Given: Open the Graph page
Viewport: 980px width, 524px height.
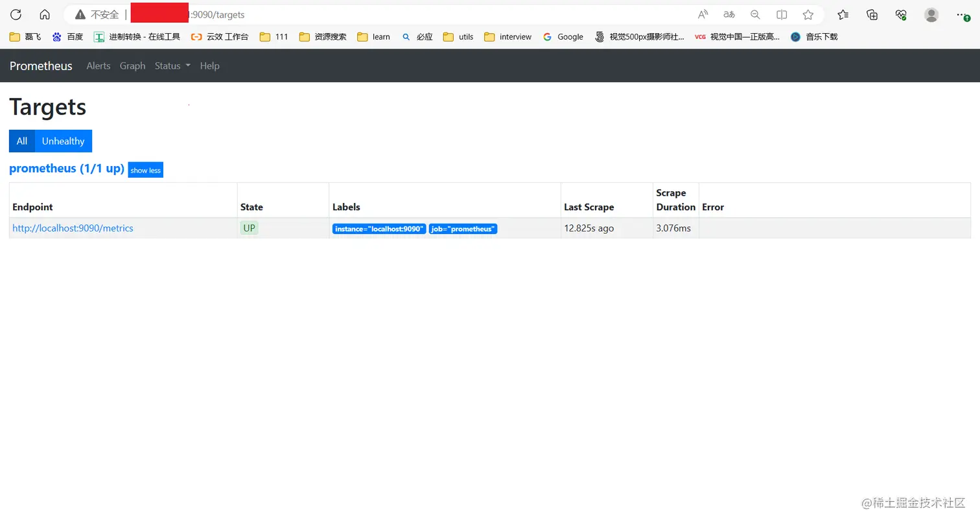Looking at the screenshot, I should [132, 65].
